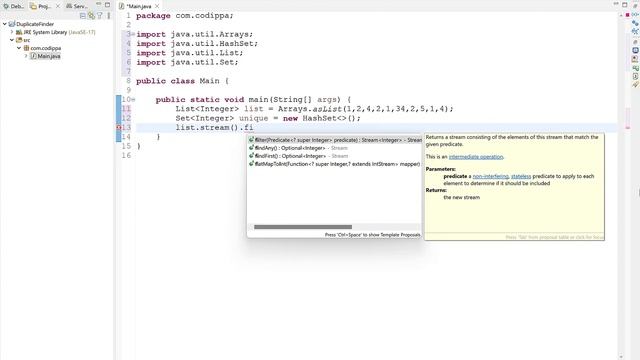This screenshot has height=360, width=640.
Task: Open Project Explorer view menu
Action: click(x=109, y=16)
